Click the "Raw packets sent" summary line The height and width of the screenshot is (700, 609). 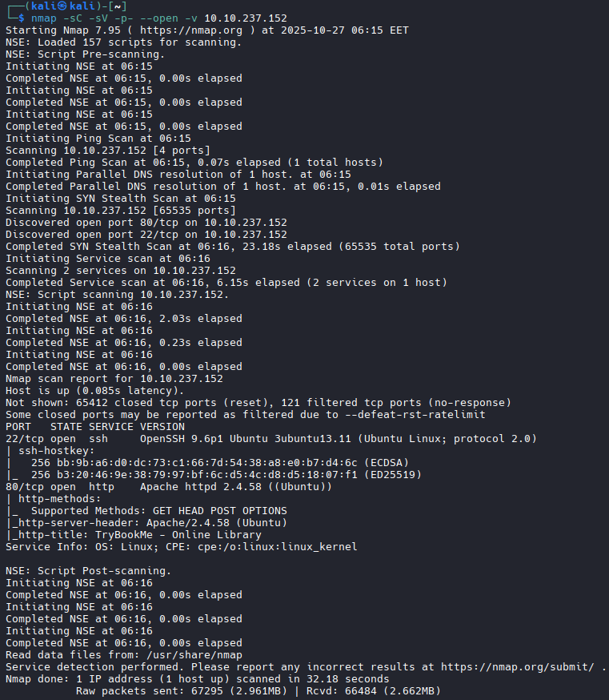[258, 691]
